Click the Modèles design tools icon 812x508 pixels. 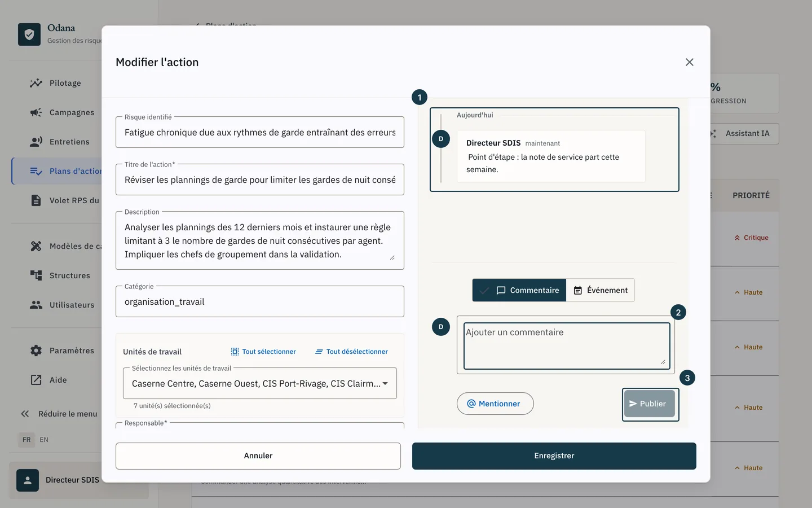point(36,246)
